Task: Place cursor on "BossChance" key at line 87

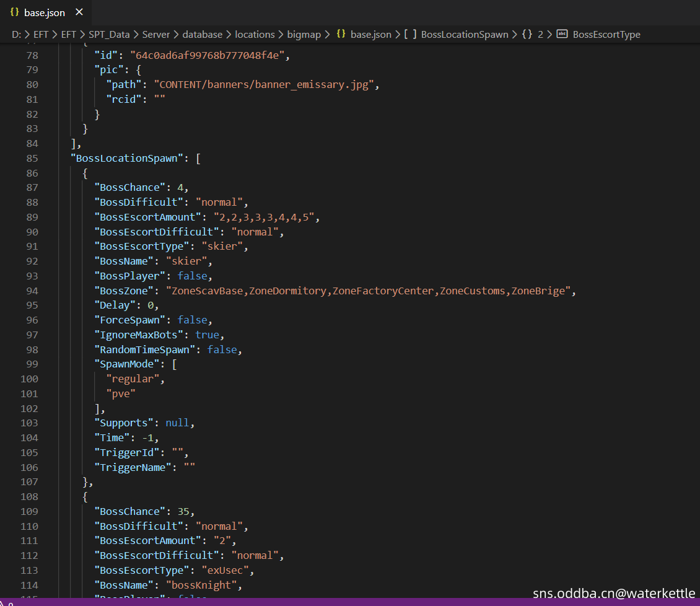Action: pos(128,187)
